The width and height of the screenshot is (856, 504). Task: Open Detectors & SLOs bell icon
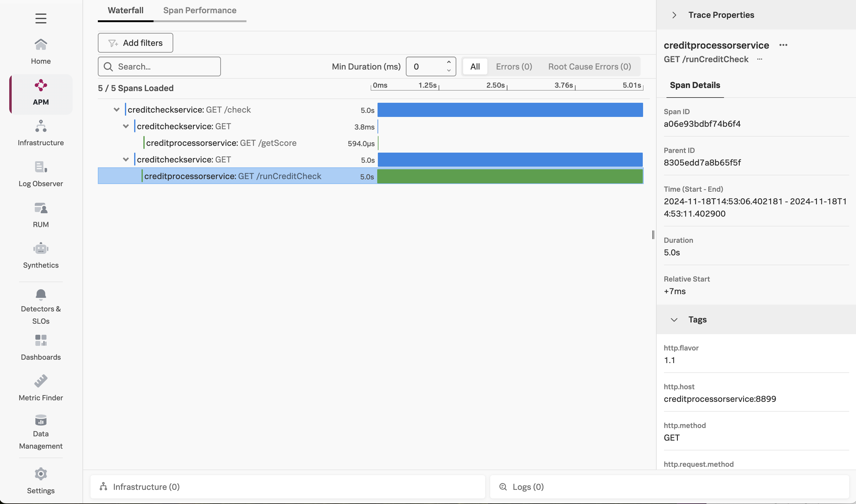click(41, 294)
